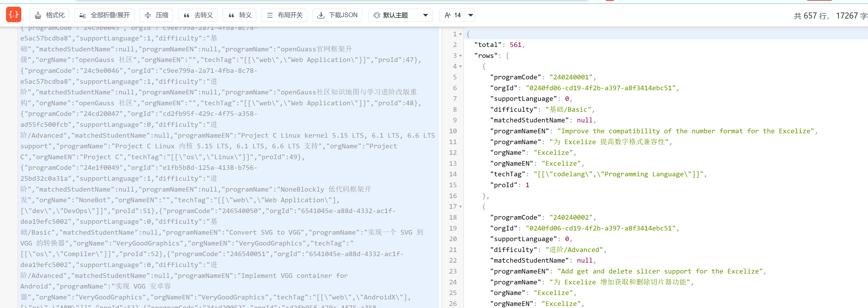Collapse the rows array at line 3
The height and width of the screenshot is (308, 868).
point(460,56)
